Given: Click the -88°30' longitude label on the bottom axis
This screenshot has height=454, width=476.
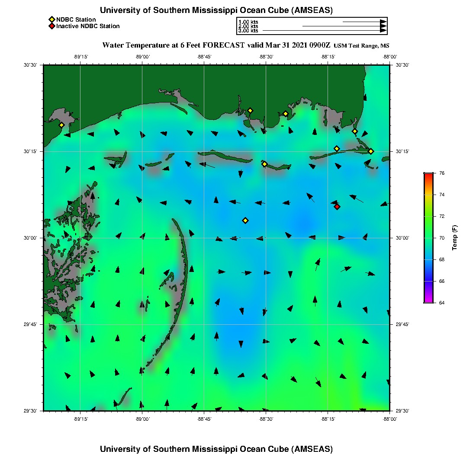Looking at the screenshot, I should pos(266,419).
